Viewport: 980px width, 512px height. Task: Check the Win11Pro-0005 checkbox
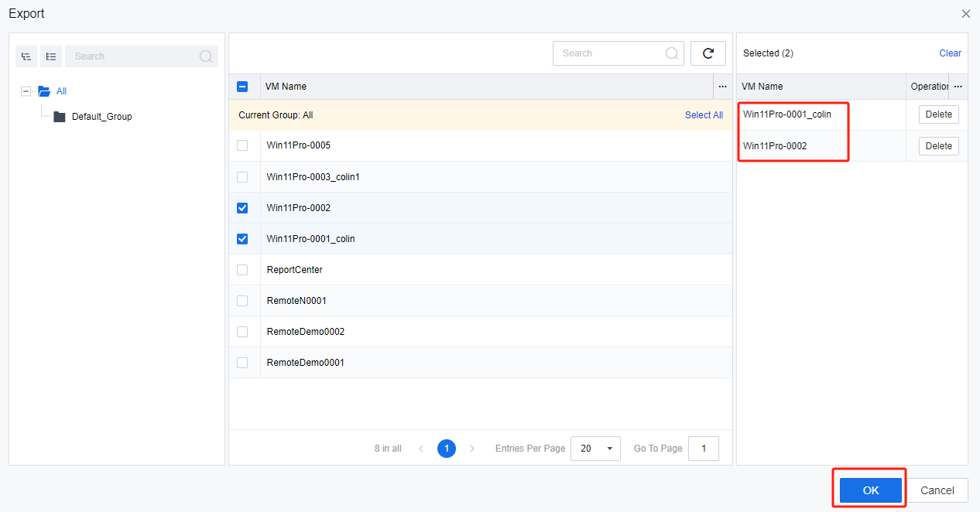(x=242, y=145)
